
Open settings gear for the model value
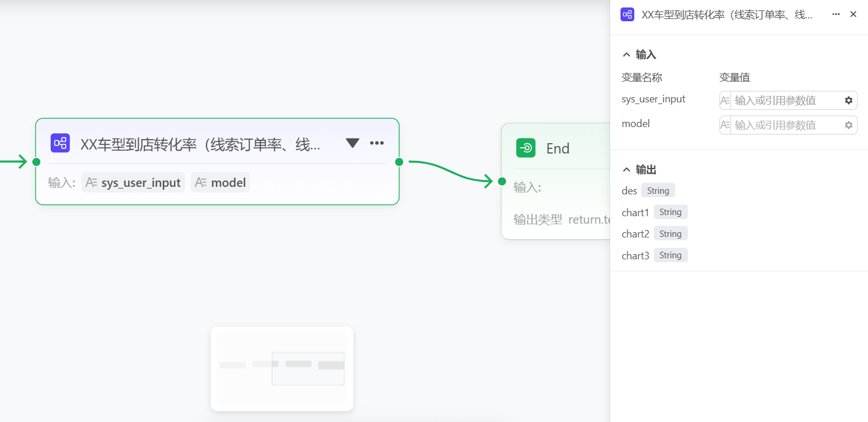tap(848, 125)
